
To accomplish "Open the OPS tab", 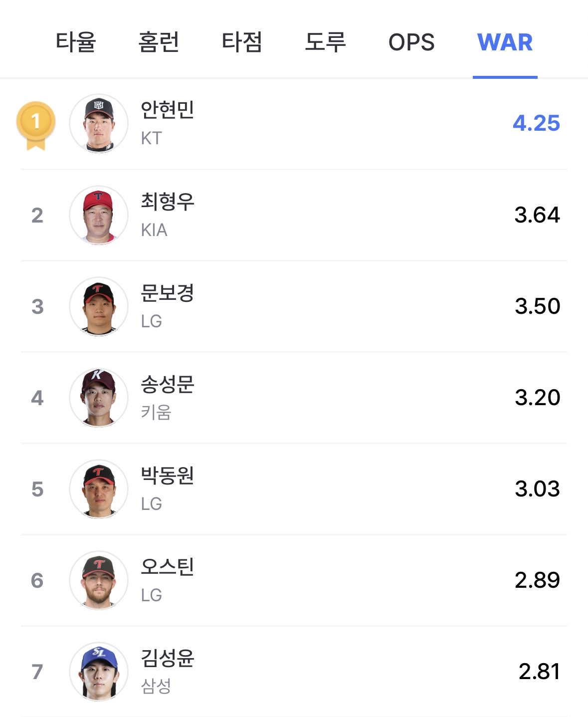I will pos(411,42).
